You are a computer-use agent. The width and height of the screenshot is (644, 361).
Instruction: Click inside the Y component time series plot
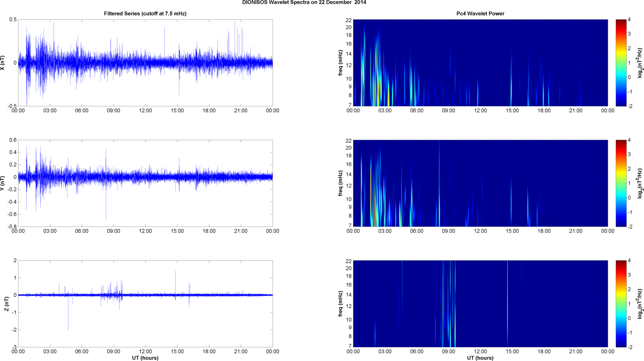[145, 183]
